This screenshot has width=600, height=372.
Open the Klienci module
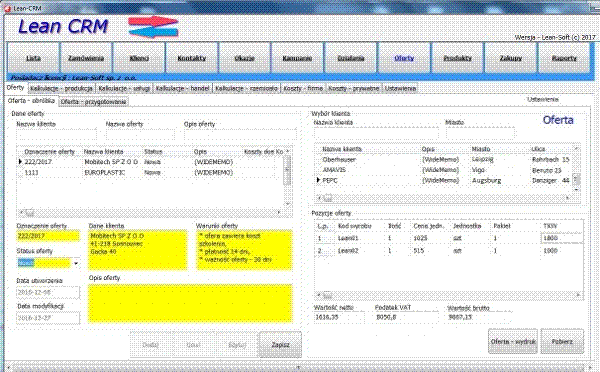[x=139, y=58]
